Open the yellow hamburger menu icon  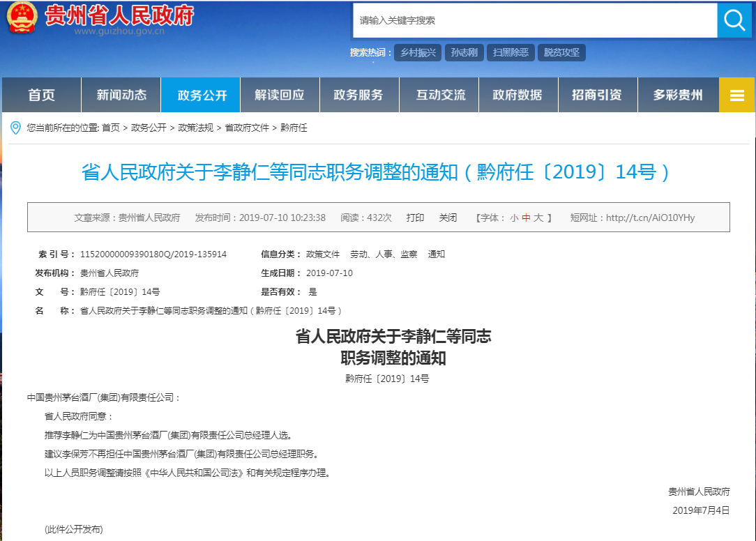pos(736,96)
